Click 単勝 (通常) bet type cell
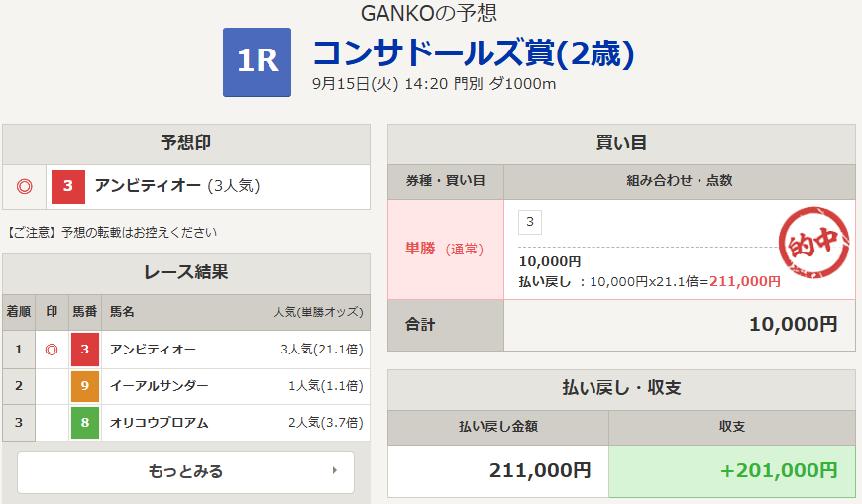The height and width of the screenshot is (504, 862). pos(446,250)
